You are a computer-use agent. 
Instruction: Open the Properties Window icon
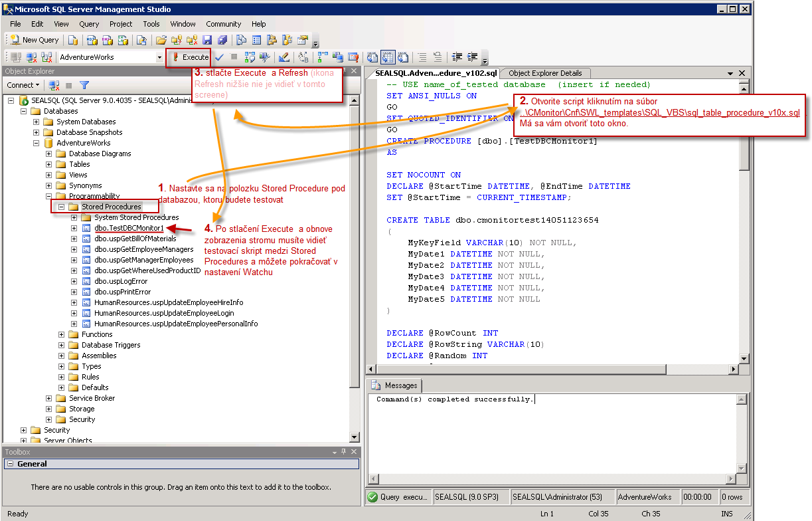[304, 40]
